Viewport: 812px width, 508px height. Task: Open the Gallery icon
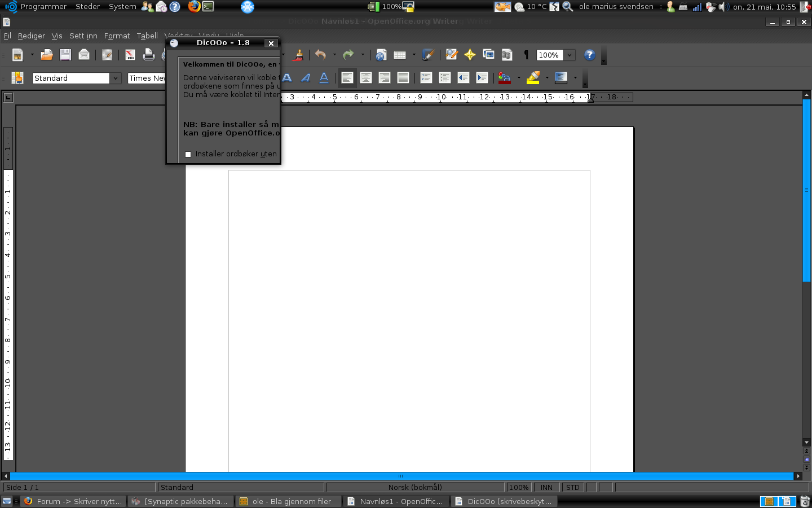pyautogui.click(x=488, y=55)
